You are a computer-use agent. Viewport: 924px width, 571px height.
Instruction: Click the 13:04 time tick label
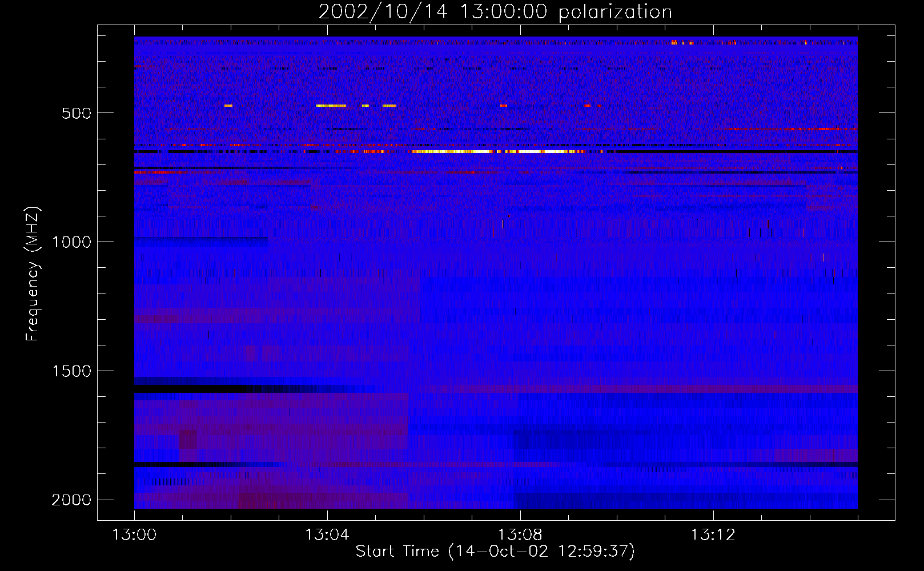327,535
